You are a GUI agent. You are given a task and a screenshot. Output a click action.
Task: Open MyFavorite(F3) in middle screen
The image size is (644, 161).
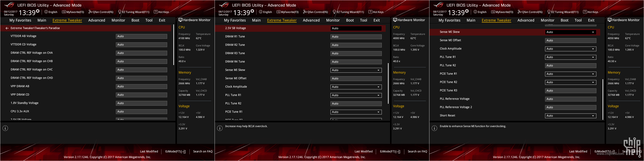287,12
